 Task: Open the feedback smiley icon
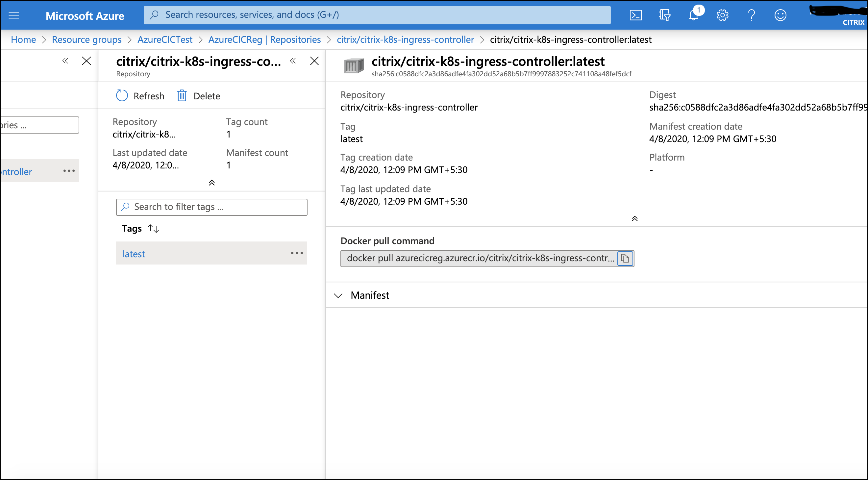780,15
